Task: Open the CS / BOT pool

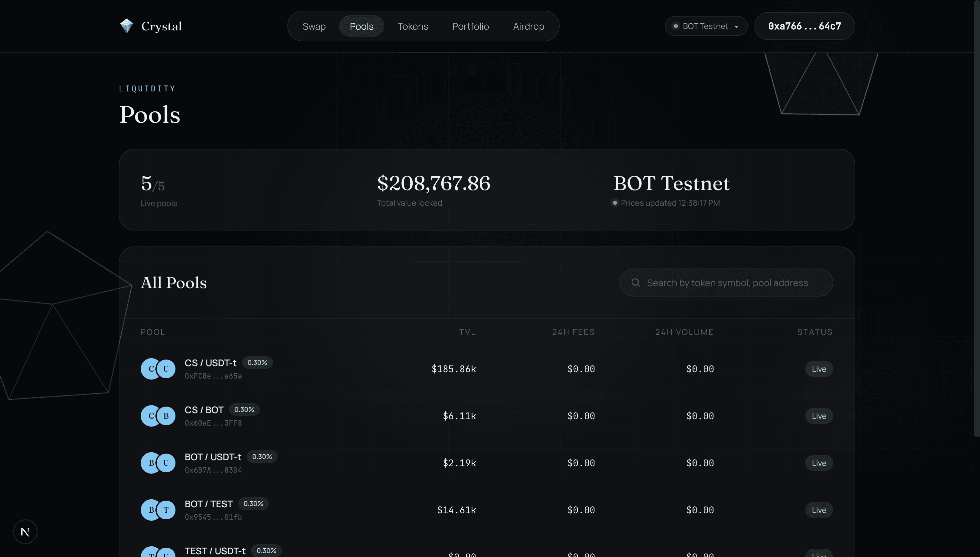Action: point(487,416)
